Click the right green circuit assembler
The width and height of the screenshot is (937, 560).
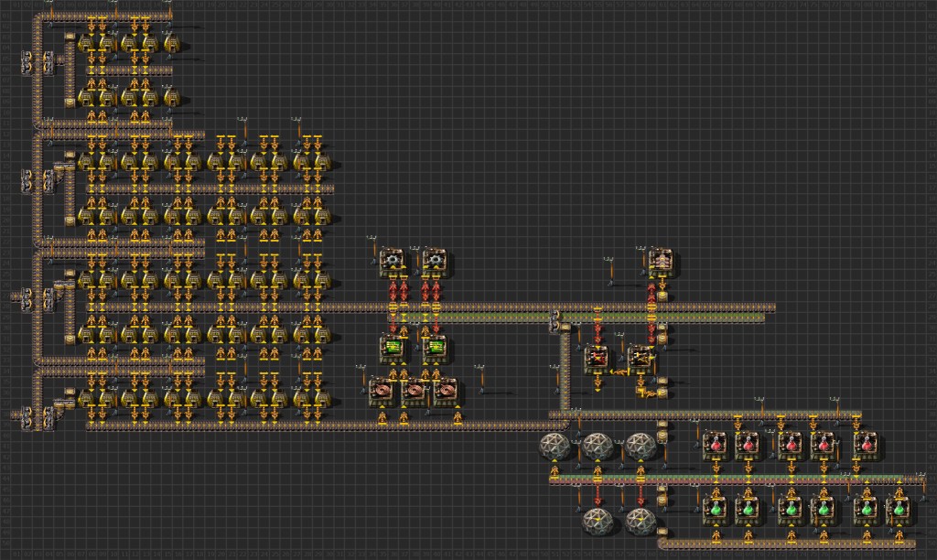[x=435, y=349]
